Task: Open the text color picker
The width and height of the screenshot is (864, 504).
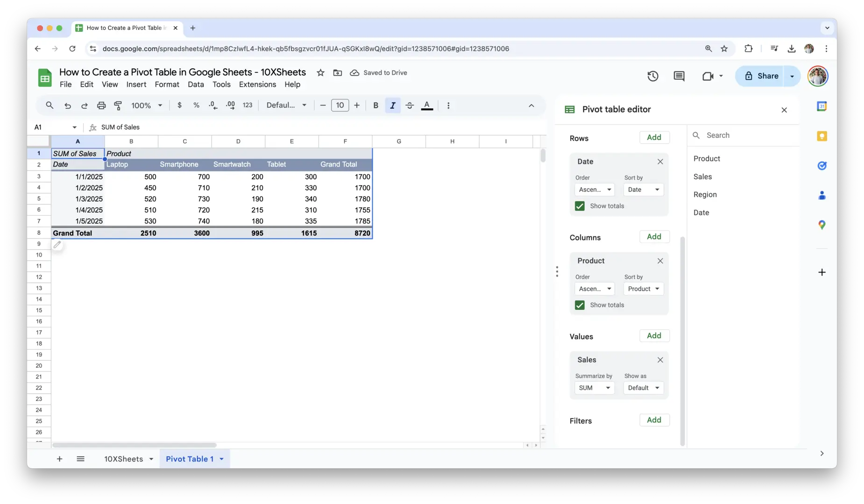Action: pyautogui.click(x=427, y=105)
